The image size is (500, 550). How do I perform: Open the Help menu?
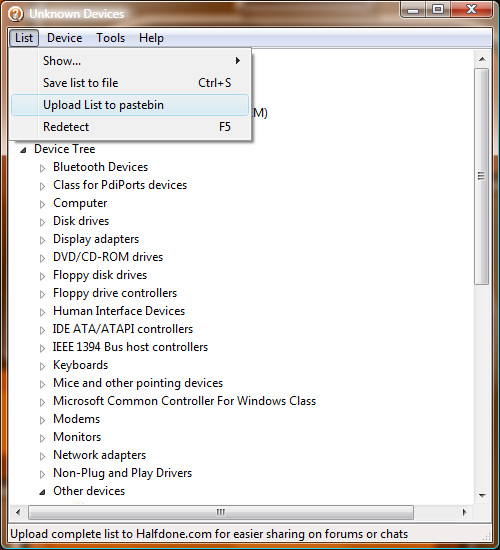tap(151, 38)
